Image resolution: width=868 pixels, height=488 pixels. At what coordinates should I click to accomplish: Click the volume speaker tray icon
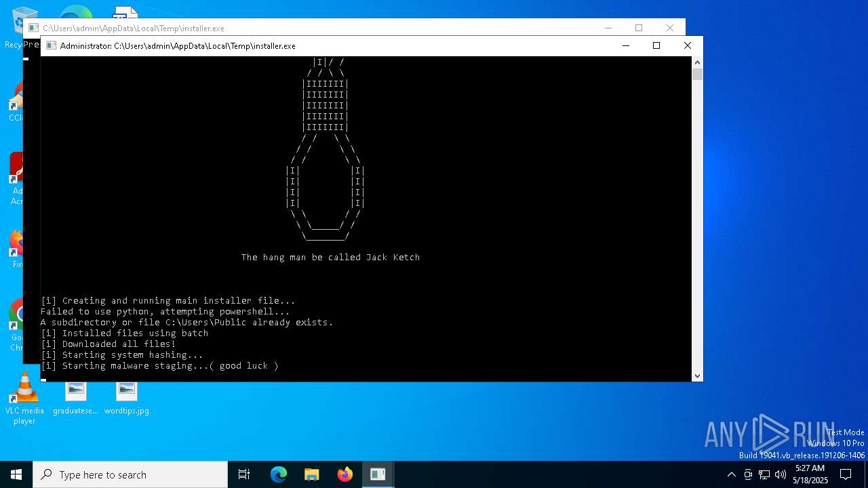781,474
